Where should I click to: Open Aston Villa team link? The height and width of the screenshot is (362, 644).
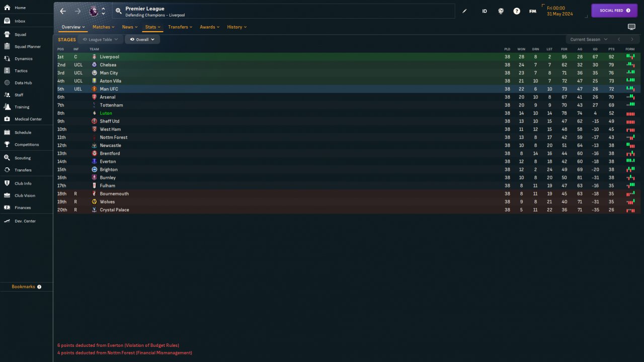pyautogui.click(x=110, y=81)
